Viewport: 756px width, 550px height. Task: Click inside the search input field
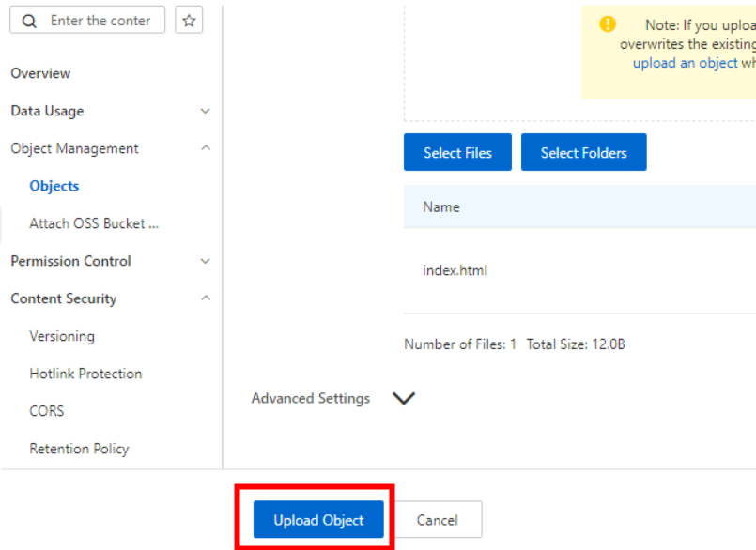(x=103, y=20)
